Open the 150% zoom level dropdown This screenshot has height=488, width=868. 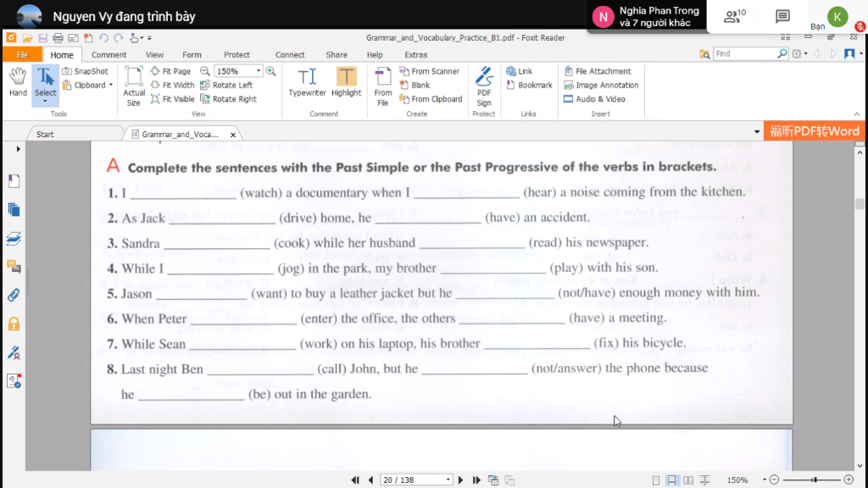pyautogui.click(x=258, y=71)
